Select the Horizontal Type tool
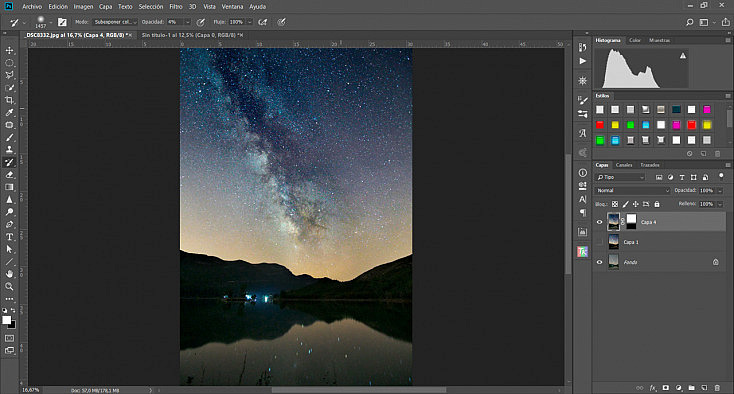The height and width of the screenshot is (394, 734). [x=9, y=237]
